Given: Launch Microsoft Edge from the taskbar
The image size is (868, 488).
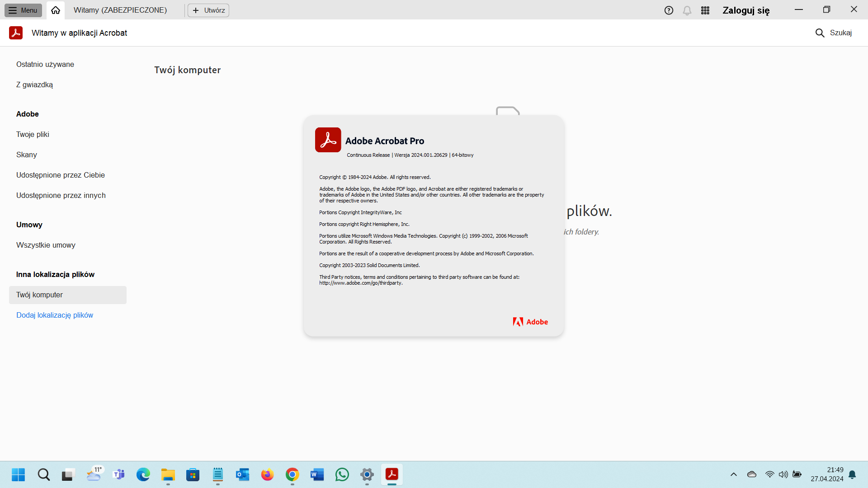Looking at the screenshot, I should (143, 474).
